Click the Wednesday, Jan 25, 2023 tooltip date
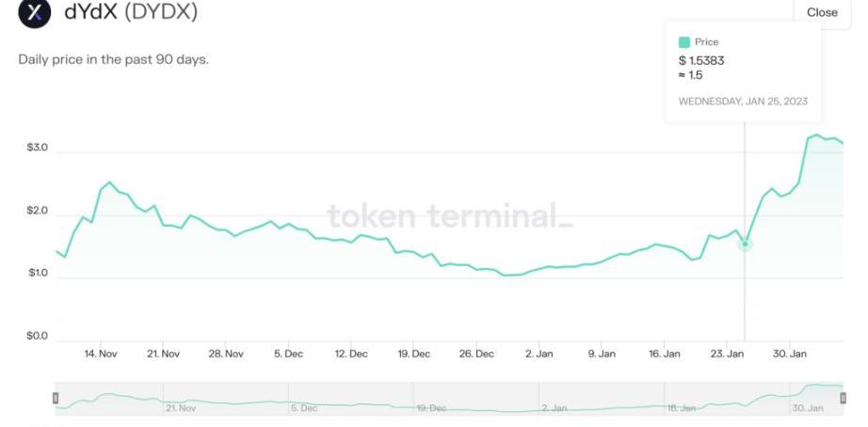Screen dimensions: 868x427 [743, 101]
